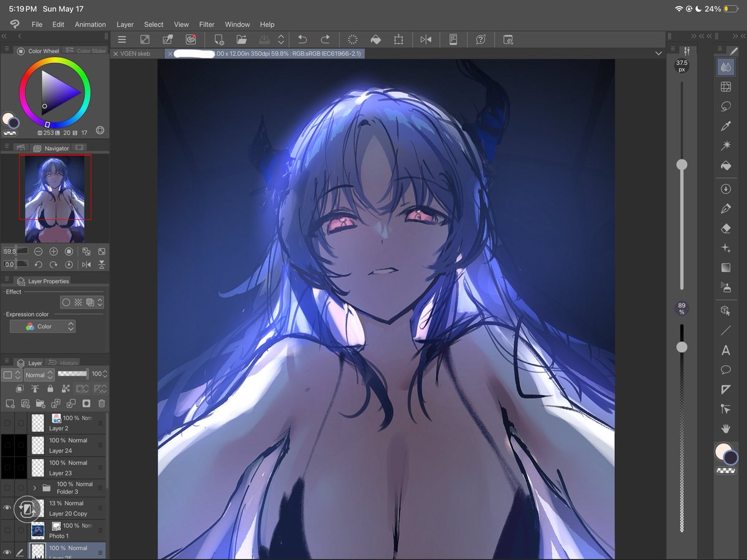The height and width of the screenshot is (560, 747).
Task: Create a new canvas from the toolbar
Action: click(219, 39)
